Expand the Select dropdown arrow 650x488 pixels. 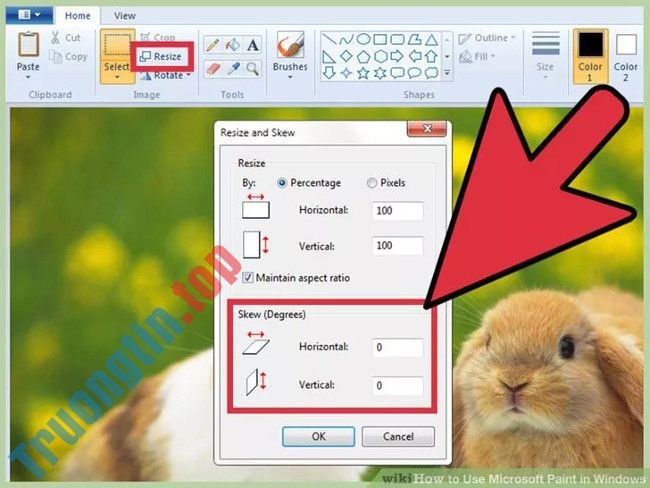(117, 77)
